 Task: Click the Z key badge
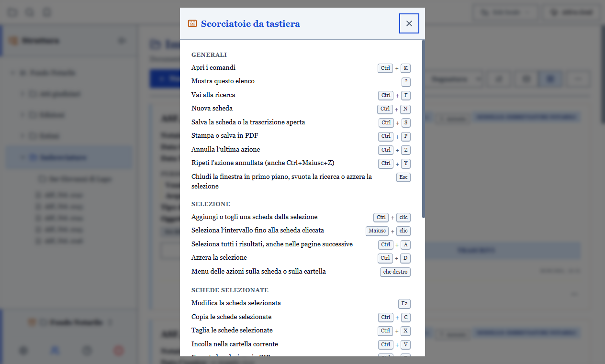[x=406, y=150]
